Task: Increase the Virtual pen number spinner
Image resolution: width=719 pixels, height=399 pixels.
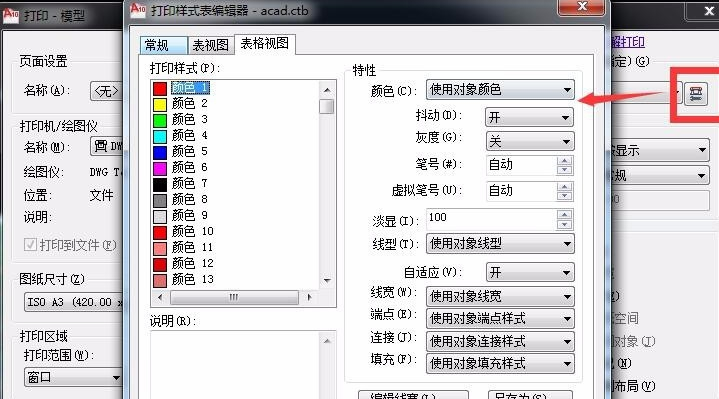Action: 564,187
